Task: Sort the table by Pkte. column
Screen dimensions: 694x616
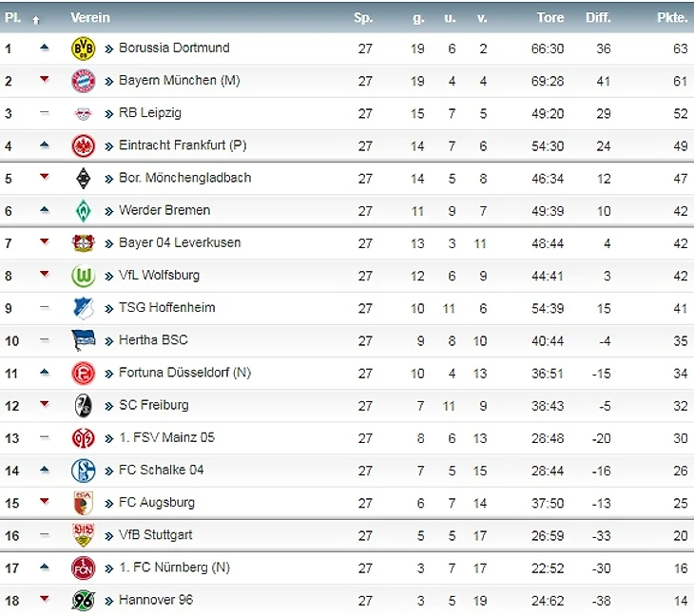Action: pyautogui.click(x=672, y=18)
